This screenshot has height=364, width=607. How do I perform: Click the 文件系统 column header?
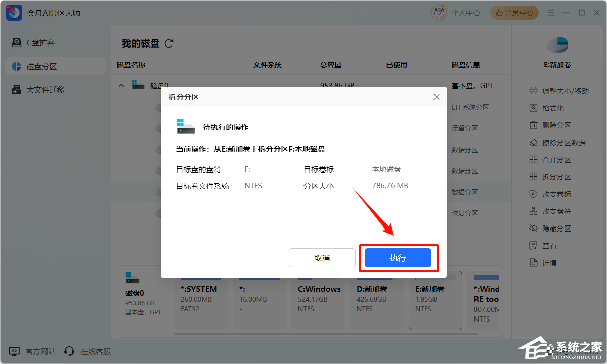pos(268,65)
